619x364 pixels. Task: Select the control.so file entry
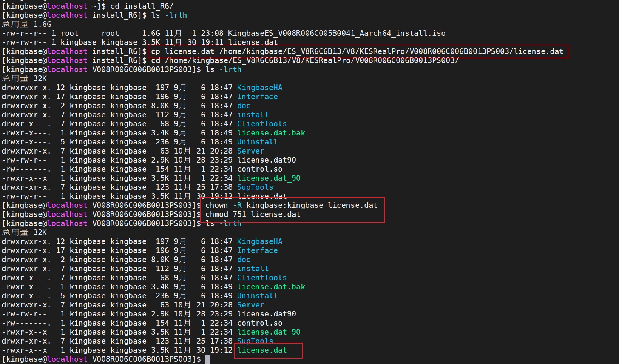259,169
